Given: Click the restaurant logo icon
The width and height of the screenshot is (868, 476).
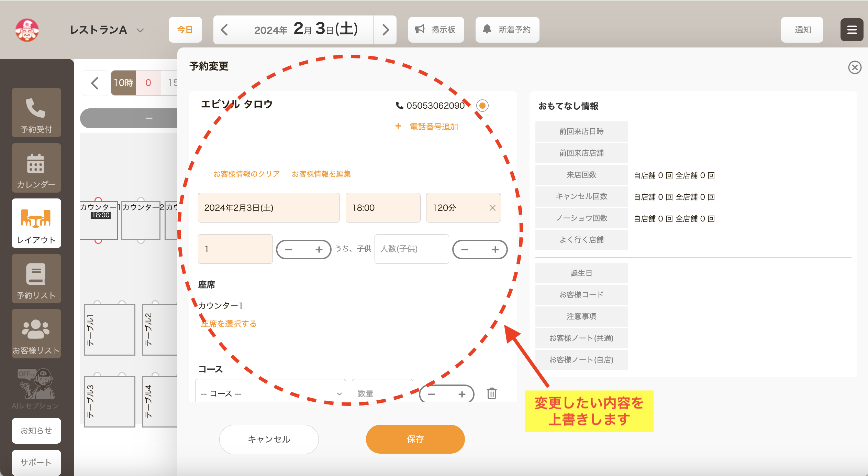Looking at the screenshot, I should [x=27, y=30].
